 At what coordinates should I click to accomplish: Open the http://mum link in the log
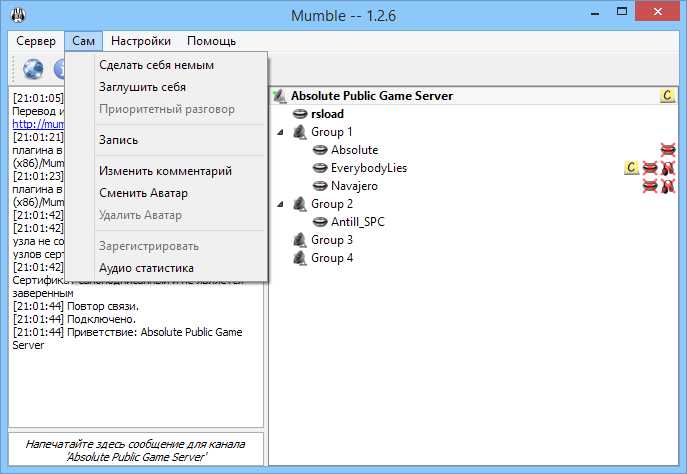[38, 124]
